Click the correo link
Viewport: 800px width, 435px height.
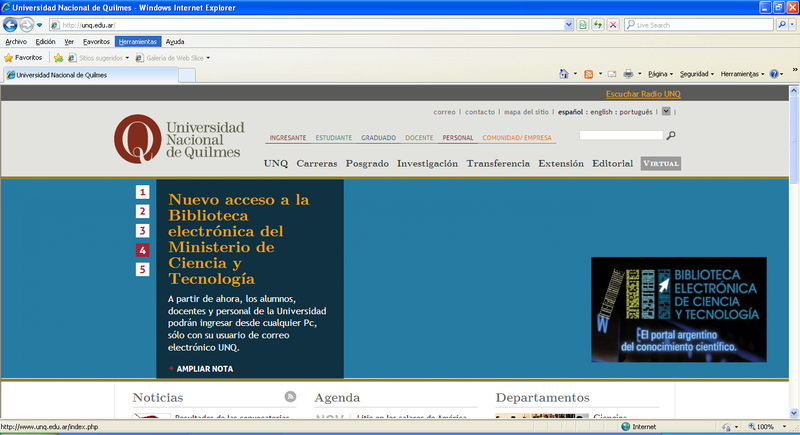pos(444,112)
